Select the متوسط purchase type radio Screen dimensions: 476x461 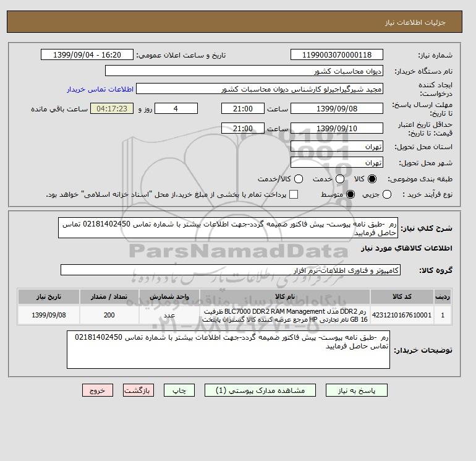click(351, 194)
